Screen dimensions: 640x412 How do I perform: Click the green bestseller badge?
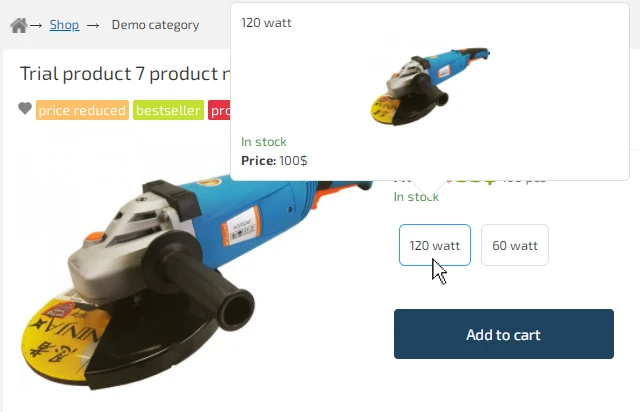click(x=168, y=110)
